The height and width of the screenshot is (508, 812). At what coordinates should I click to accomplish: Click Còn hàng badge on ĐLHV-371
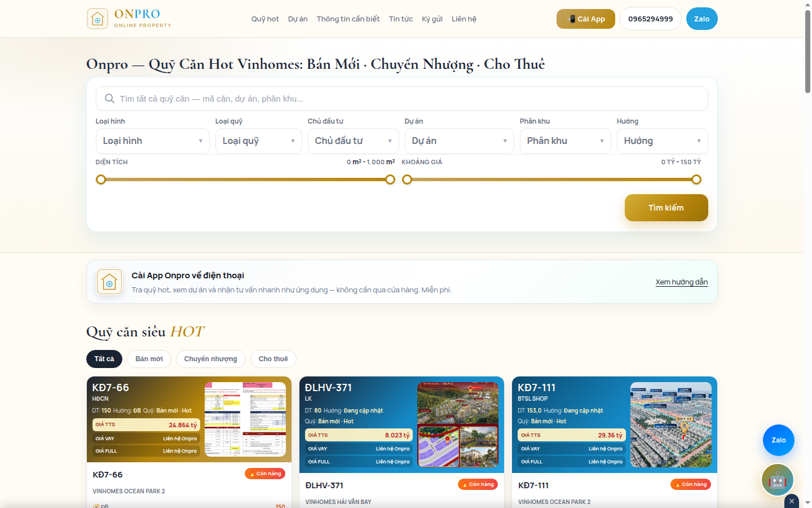478,484
